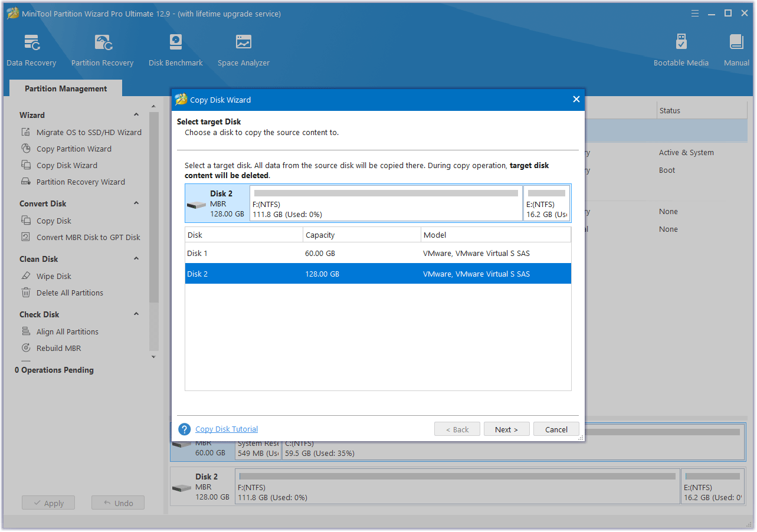Collapse the Wizard section
The image size is (757, 532).
click(x=136, y=115)
